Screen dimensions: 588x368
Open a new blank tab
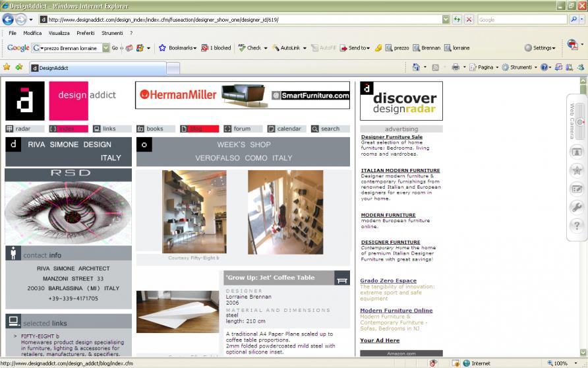tap(173, 68)
